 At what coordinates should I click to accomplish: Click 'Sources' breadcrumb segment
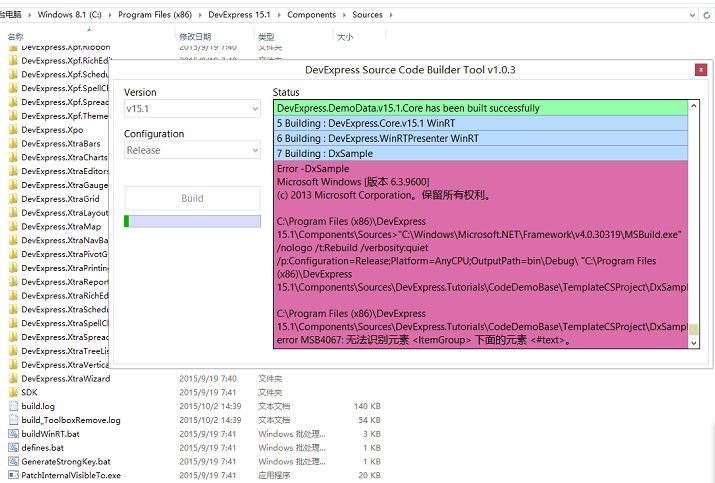click(x=368, y=15)
